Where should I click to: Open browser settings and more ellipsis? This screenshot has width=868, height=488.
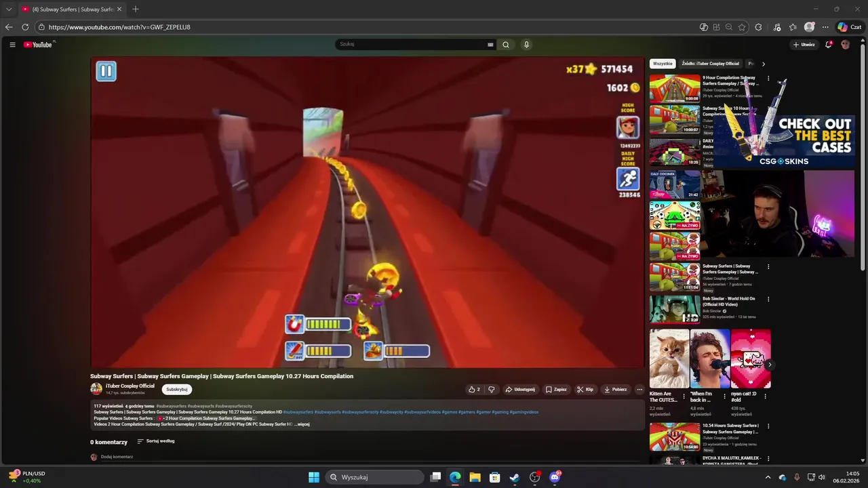[x=825, y=27]
